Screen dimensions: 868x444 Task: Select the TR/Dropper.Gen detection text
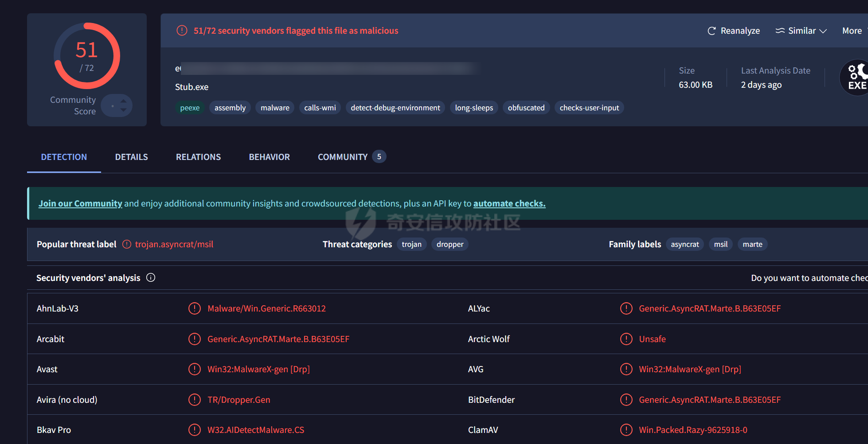point(239,400)
